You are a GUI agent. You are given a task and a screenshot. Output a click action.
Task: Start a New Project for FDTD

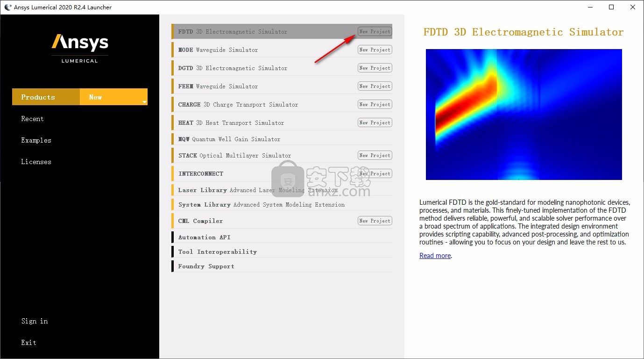coord(375,31)
